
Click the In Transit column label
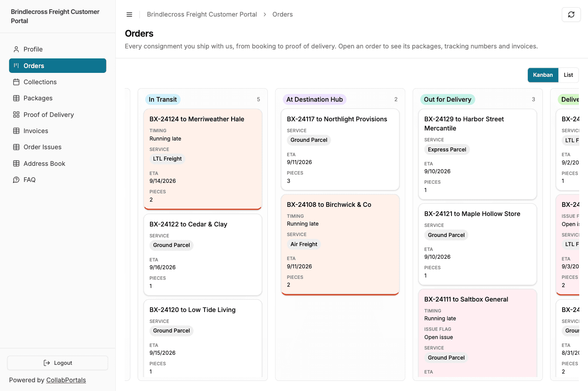[163, 99]
